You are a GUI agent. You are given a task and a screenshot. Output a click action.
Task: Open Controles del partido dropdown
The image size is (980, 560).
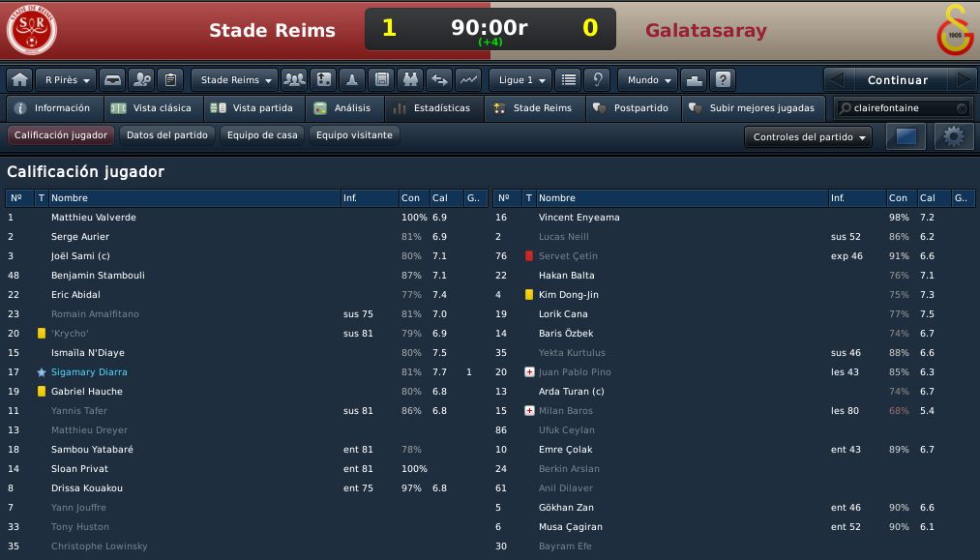[809, 137]
